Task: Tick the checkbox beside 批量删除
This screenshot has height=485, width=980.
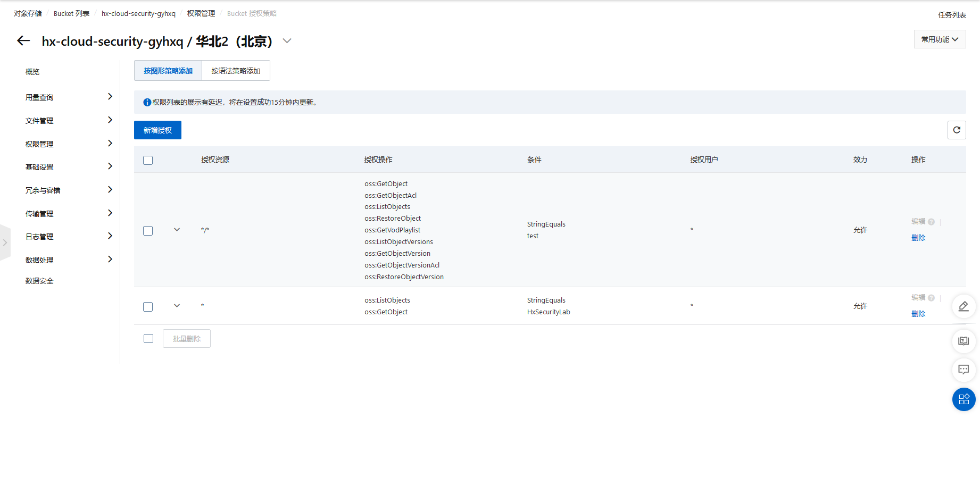Action: pos(148,338)
